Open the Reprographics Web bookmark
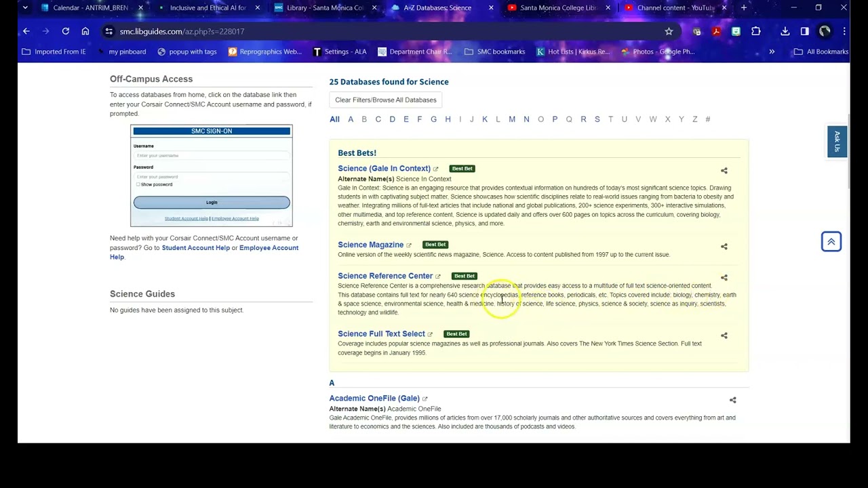Viewport: 868px width, 488px height. coord(265,52)
